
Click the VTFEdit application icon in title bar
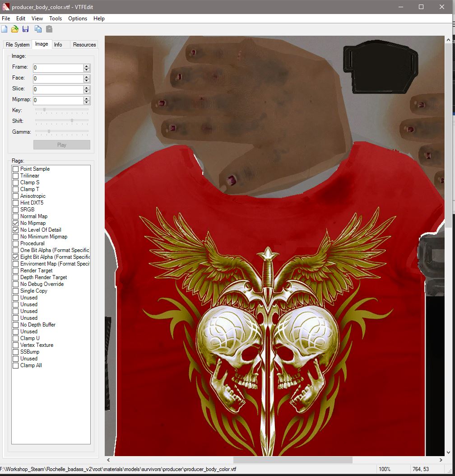5,7
